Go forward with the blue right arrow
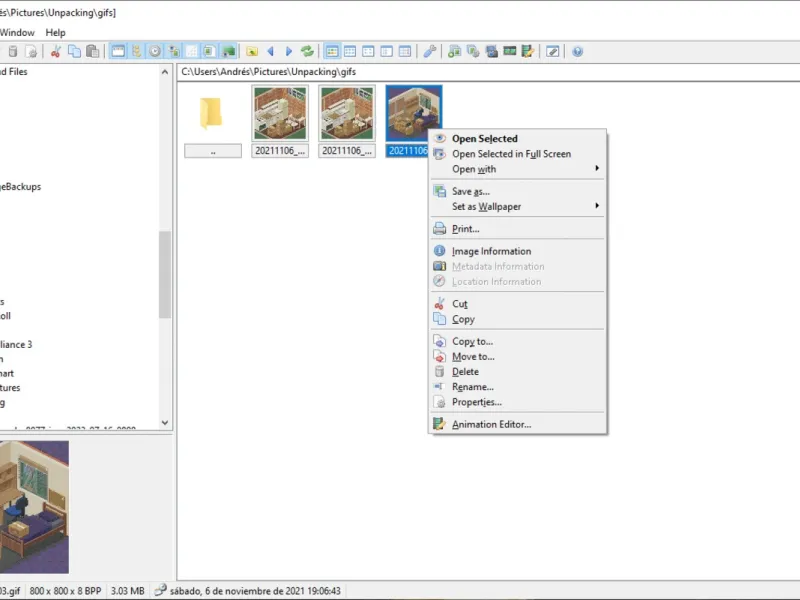Screen dimensions: 800x600 (289, 52)
